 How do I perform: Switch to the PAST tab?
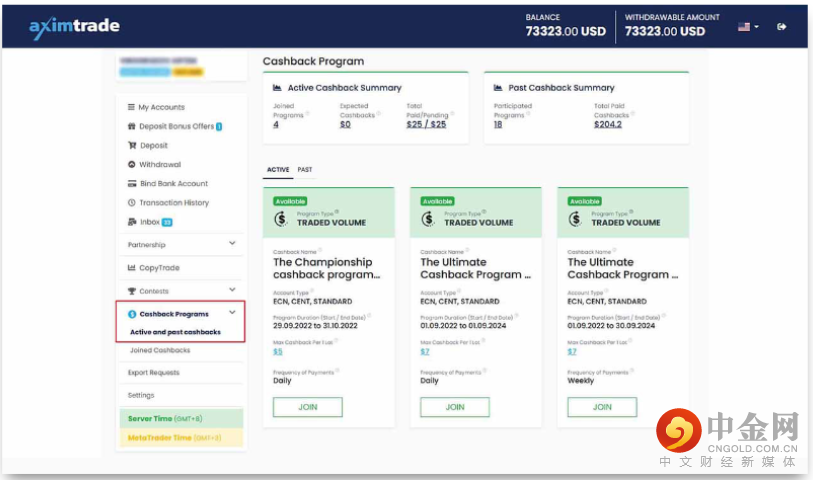coord(305,170)
